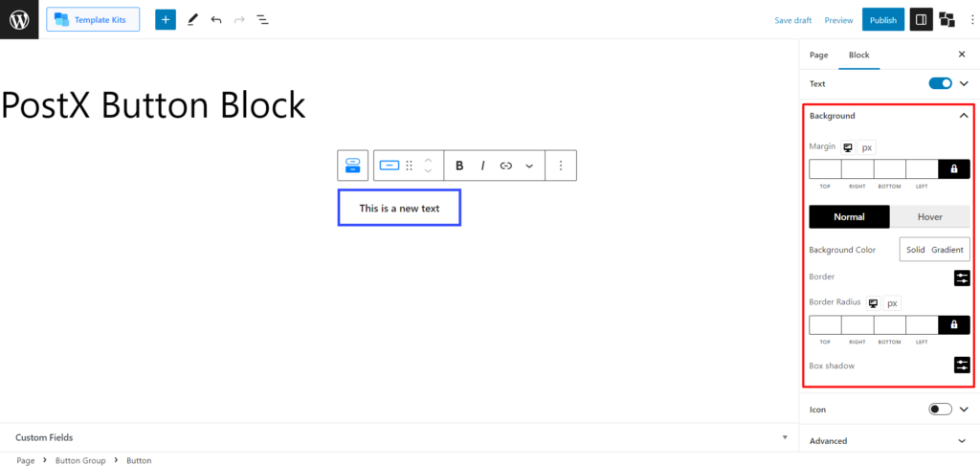Change the Margin px unit
Image resolution: width=980 pixels, height=466 pixels.
click(867, 147)
